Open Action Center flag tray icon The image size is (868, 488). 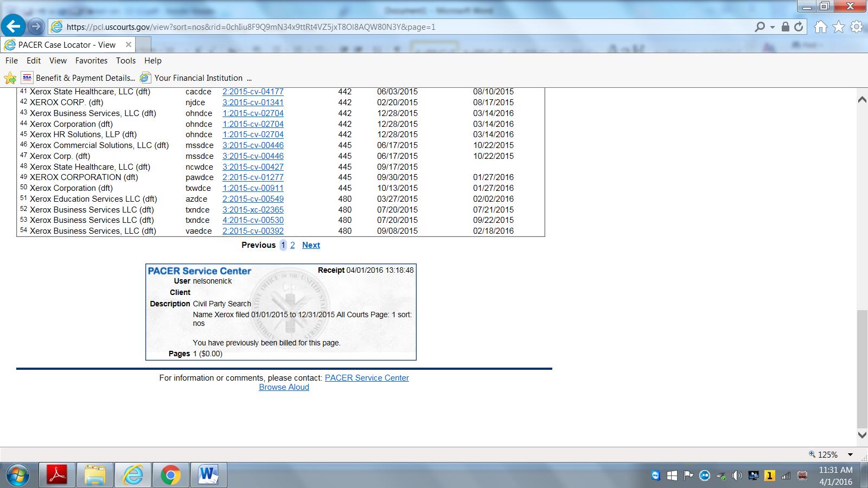click(x=688, y=476)
